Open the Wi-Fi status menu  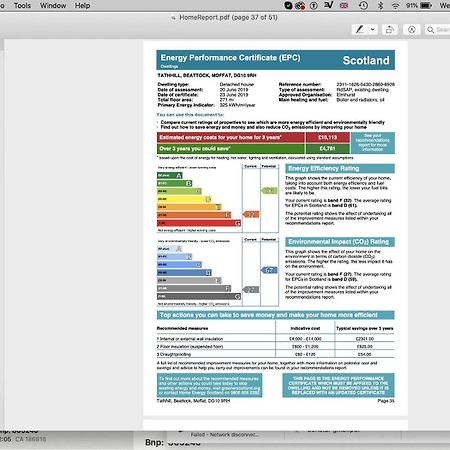(x=395, y=5)
